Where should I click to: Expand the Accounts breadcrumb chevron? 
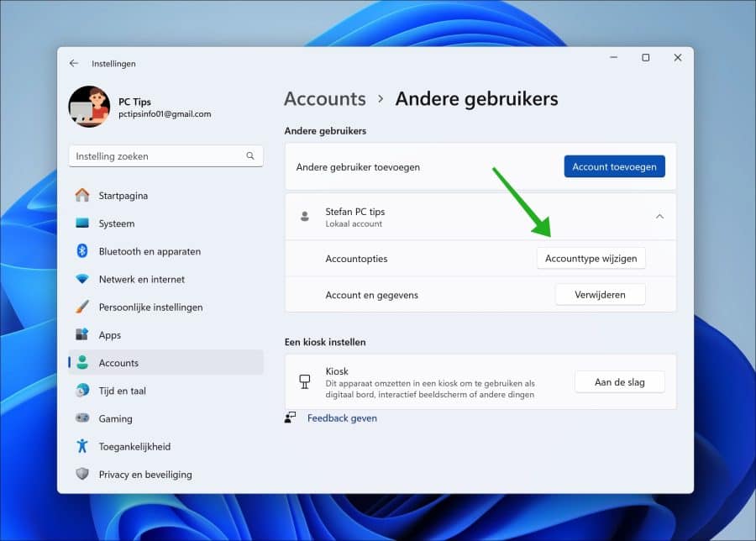point(381,98)
